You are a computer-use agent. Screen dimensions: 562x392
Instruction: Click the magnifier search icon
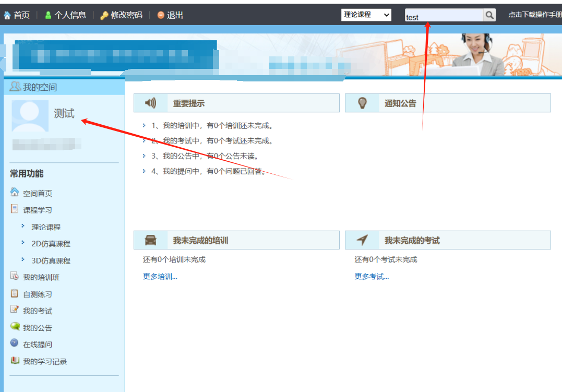[489, 15]
